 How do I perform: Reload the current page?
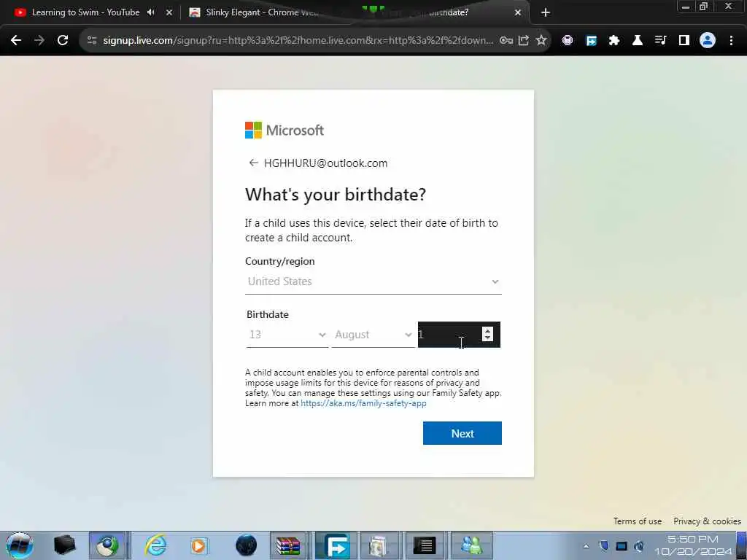click(x=63, y=41)
